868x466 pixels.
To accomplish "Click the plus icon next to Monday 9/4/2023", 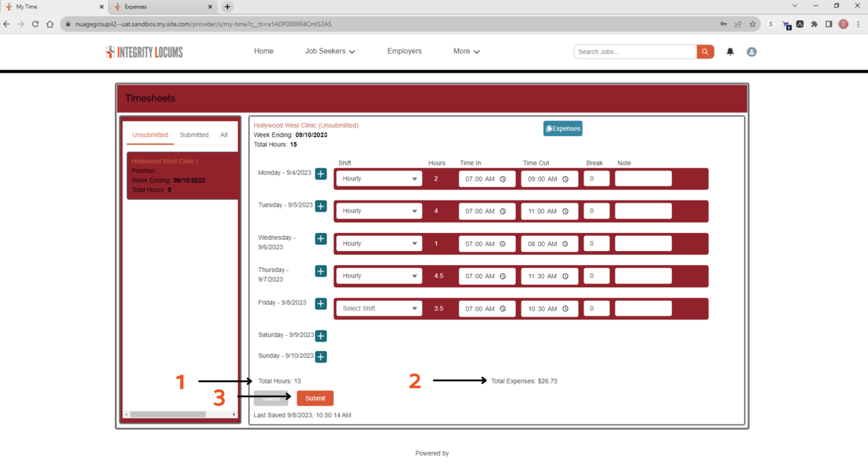I will tap(320, 174).
